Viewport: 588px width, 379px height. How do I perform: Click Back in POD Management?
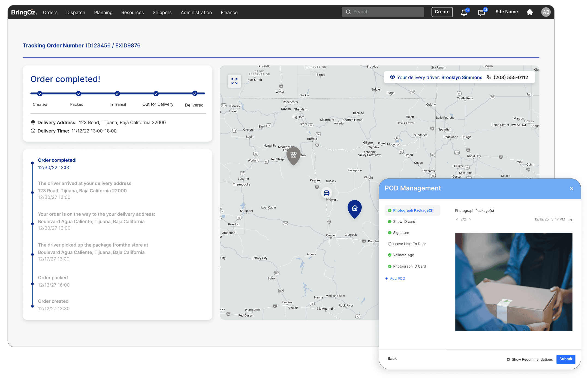(x=392, y=359)
